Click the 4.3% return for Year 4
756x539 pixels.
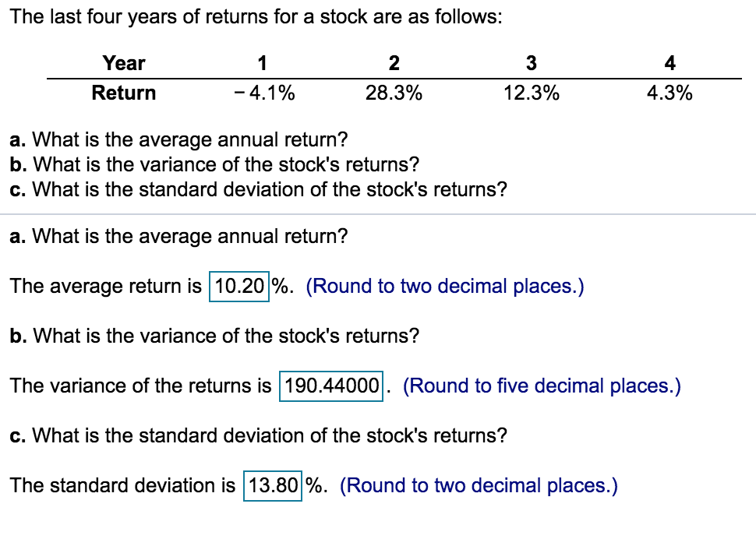[670, 93]
